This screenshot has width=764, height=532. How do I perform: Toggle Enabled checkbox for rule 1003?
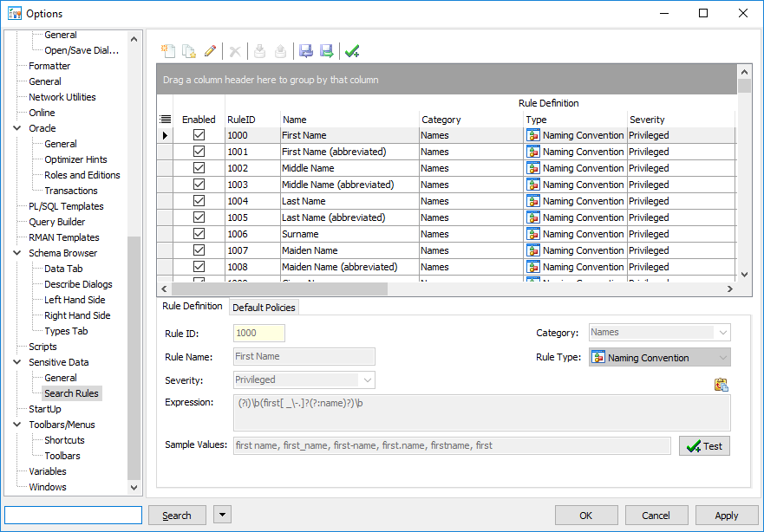(199, 185)
